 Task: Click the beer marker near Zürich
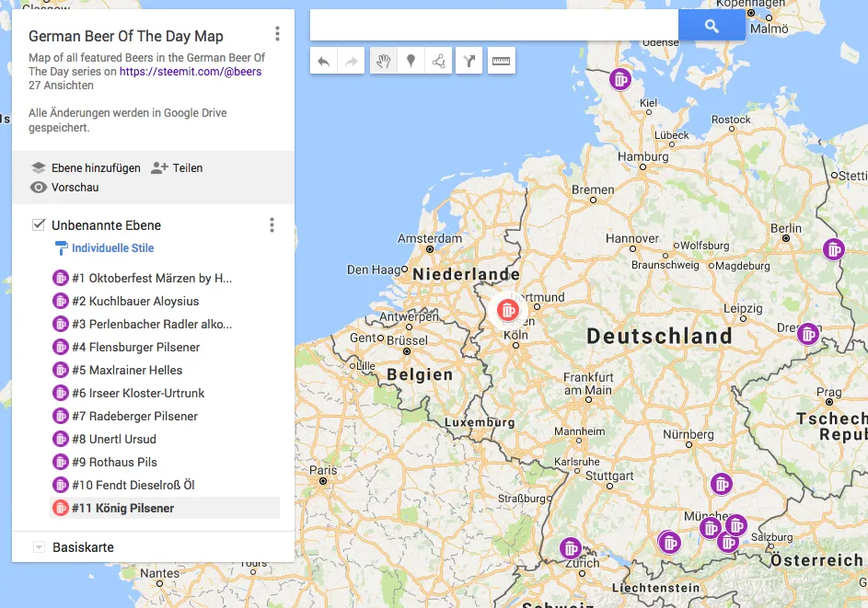click(x=570, y=549)
